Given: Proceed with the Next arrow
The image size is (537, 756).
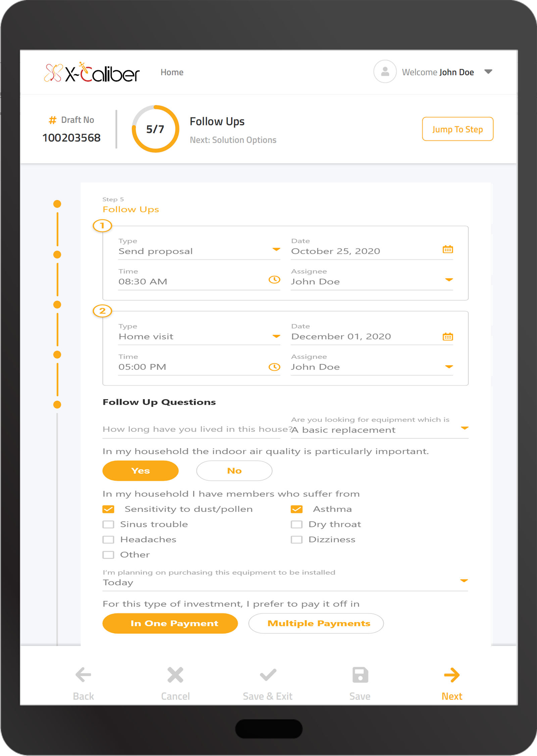Looking at the screenshot, I should tap(452, 675).
